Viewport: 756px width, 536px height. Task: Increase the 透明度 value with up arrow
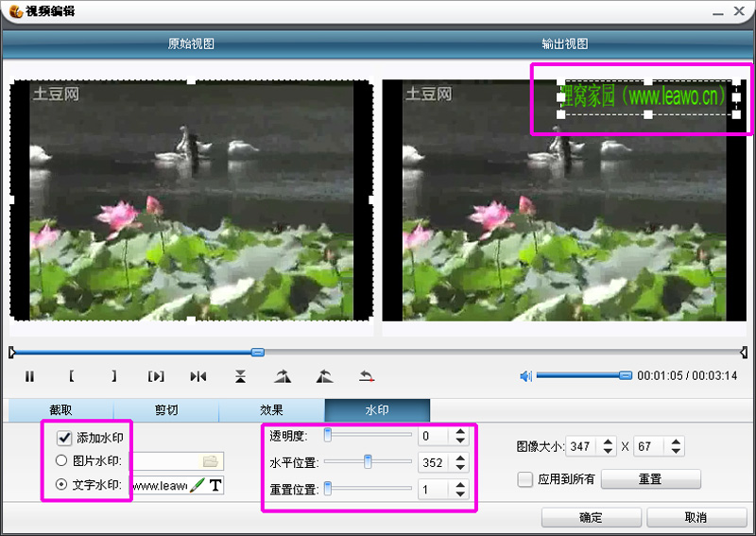(x=460, y=431)
